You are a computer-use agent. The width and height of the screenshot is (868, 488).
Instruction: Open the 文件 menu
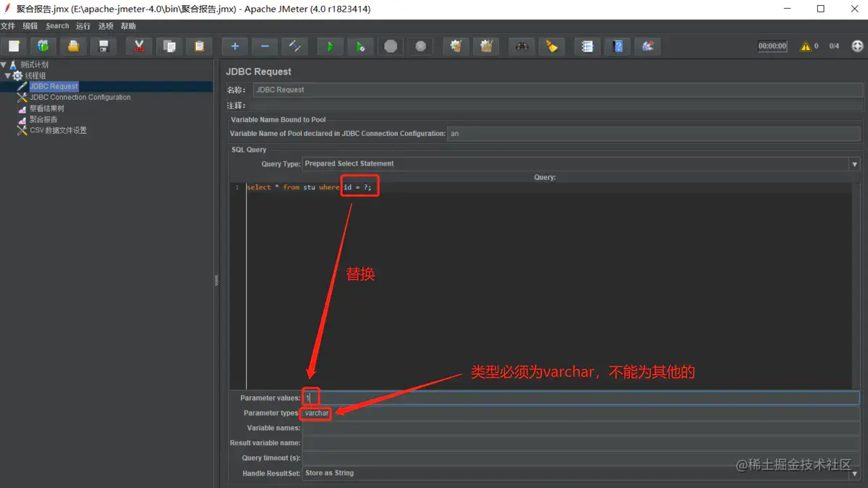(8, 26)
